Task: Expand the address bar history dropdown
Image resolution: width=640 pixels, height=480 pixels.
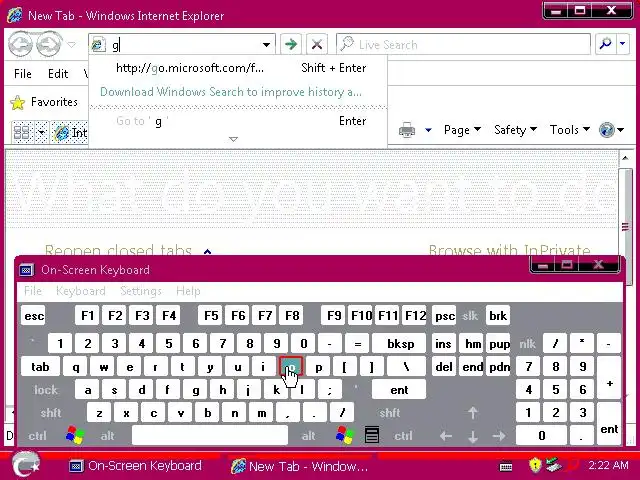Action: [x=267, y=44]
